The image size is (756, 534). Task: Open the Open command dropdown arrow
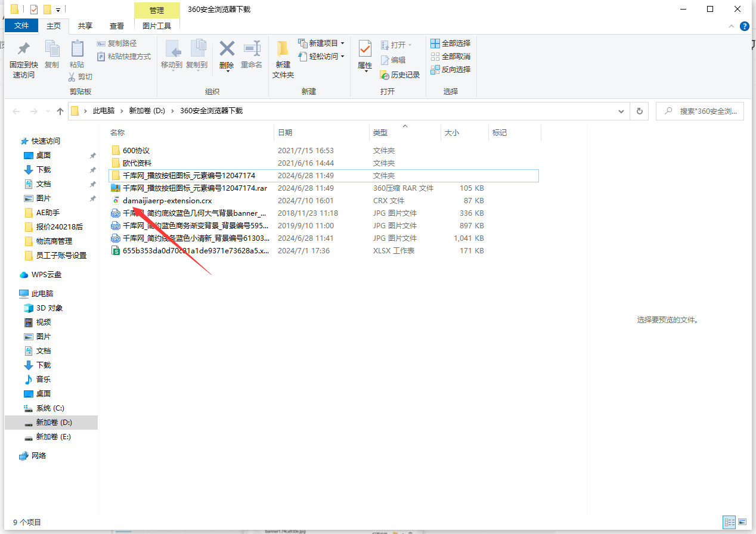click(410, 45)
